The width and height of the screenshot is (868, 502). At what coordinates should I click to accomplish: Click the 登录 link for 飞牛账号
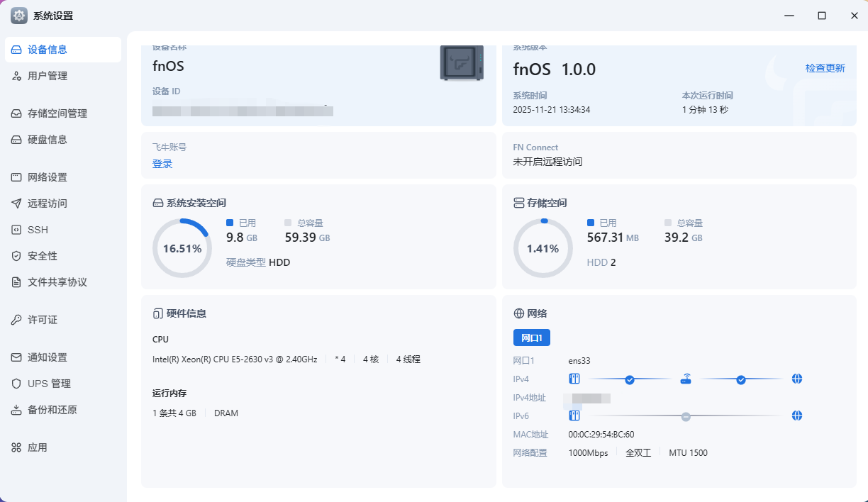pyautogui.click(x=162, y=164)
